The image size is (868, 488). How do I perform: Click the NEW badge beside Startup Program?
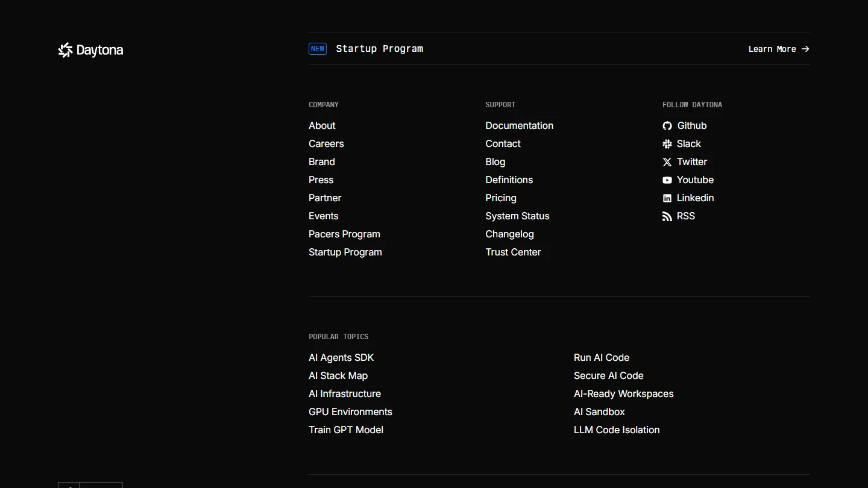(x=318, y=49)
